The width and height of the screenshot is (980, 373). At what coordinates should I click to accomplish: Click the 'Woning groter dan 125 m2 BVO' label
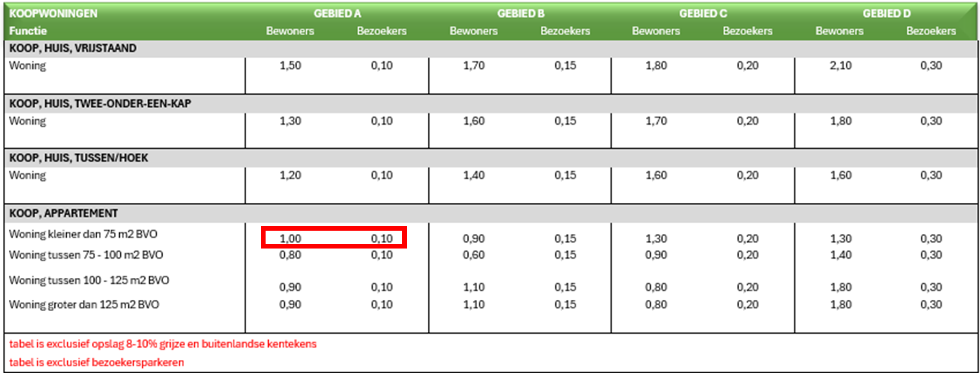click(x=84, y=304)
